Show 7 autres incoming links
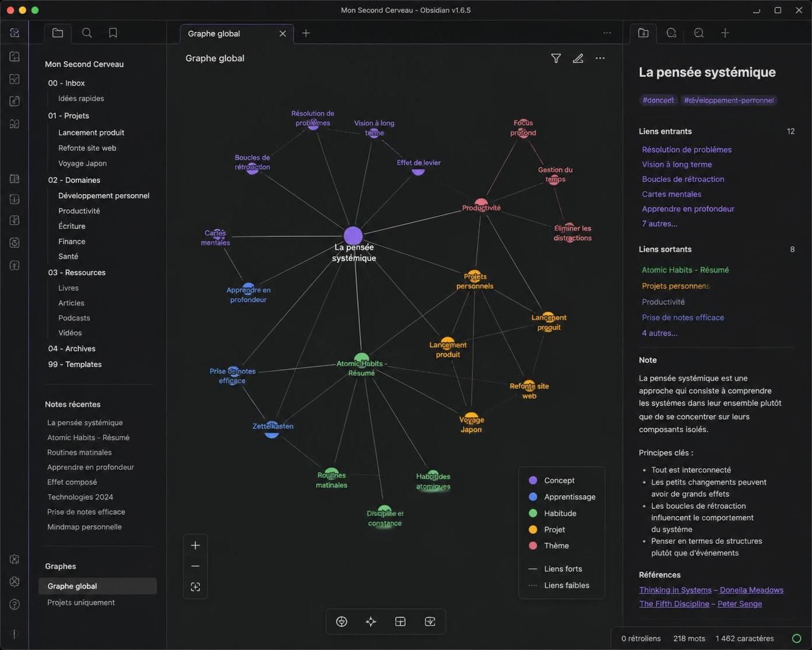Screen dimensions: 812x650 tap(659, 224)
